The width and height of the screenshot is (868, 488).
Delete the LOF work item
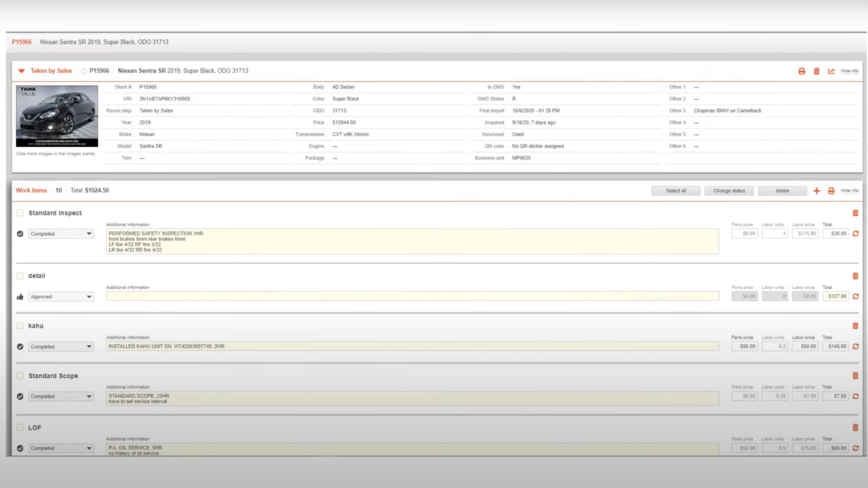[855, 427]
